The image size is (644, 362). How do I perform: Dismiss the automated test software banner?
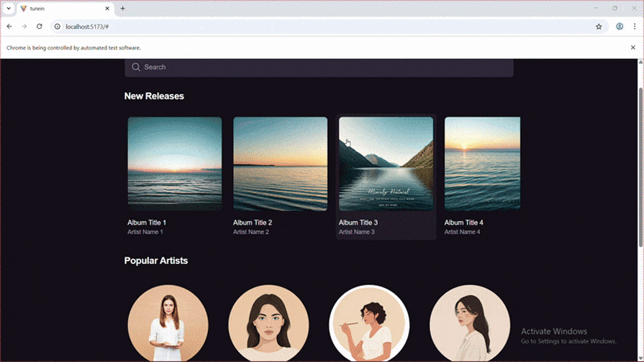pyautogui.click(x=633, y=47)
